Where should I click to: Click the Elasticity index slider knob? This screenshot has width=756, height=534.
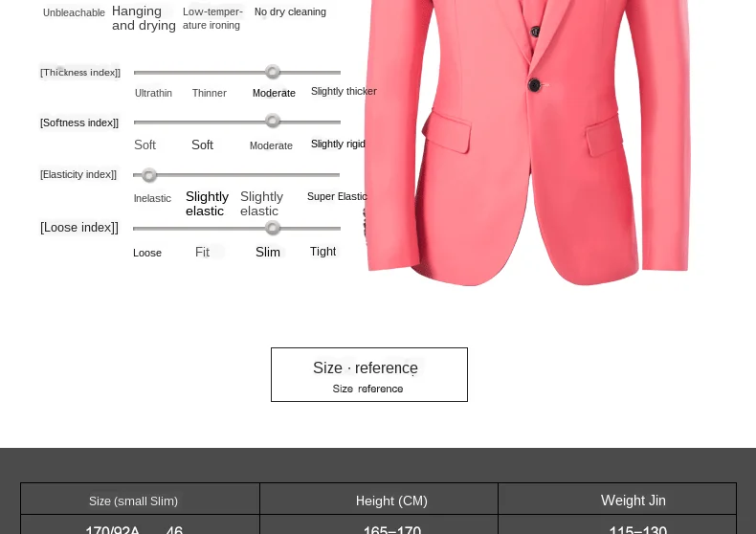[149, 175]
